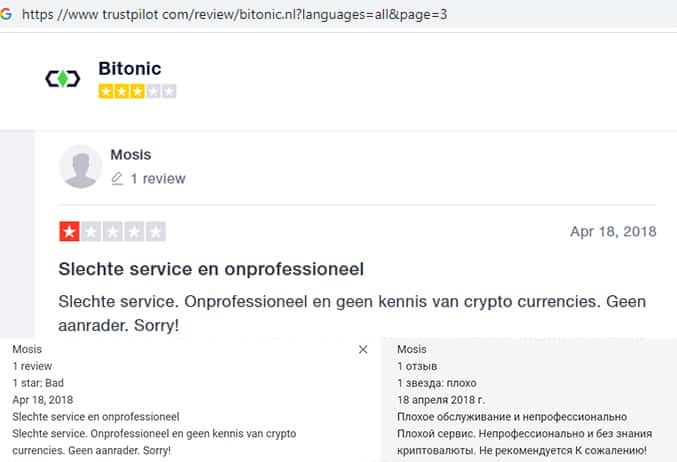This screenshot has width=677, height=462.
Task: Click the Russian date '18 апреля 2018 г.'
Action: 445,400
